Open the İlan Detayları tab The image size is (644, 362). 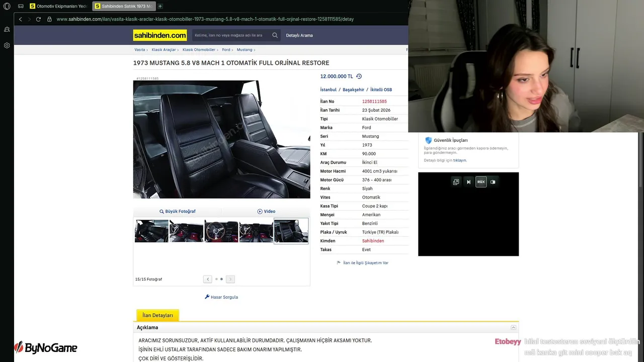[x=157, y=315]
